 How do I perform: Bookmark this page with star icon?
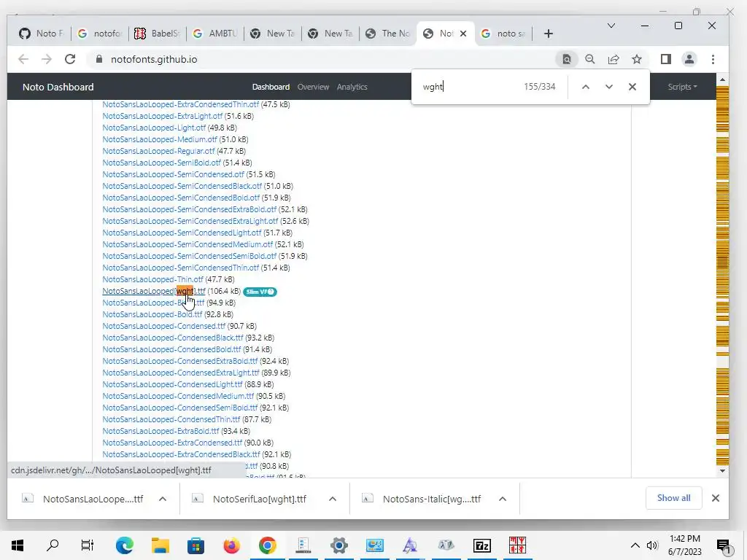[x=636, y=59]
